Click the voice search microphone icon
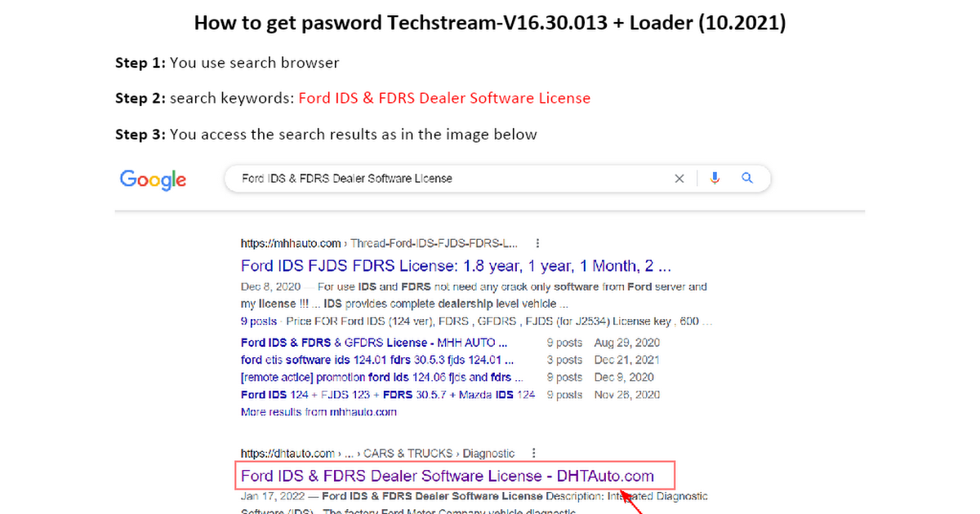The height and width of the screenshot is (514, 980). point(715,178)
